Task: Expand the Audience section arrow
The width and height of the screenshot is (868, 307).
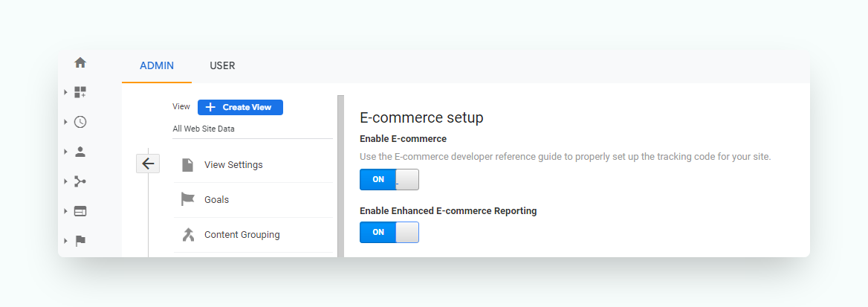Action: 65,152
